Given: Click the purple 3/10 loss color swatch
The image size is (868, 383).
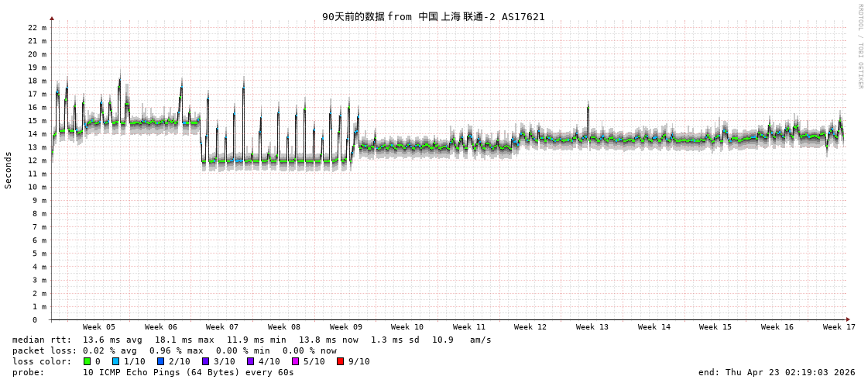Looking at the screenshot, I should click(206, 361).
